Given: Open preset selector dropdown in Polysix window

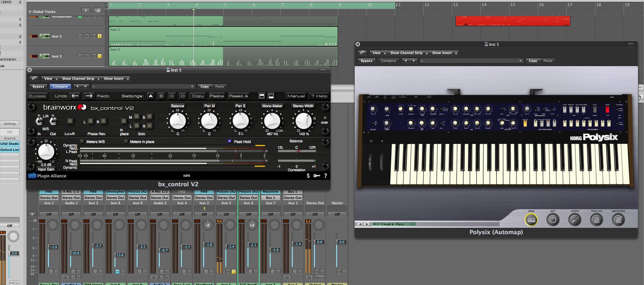Looking at the screenshot, I should (472, 60).
